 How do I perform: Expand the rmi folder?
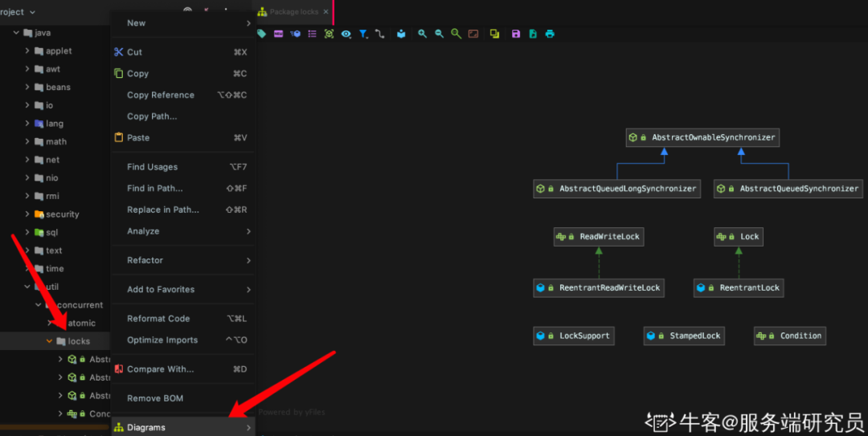pyautogui.click(x=27, y=196)
